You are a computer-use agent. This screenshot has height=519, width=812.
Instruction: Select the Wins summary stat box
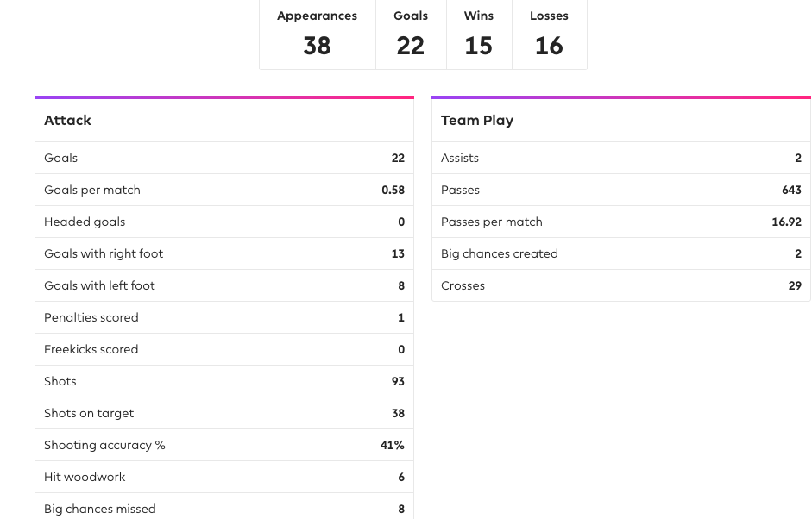coord(479,34)
